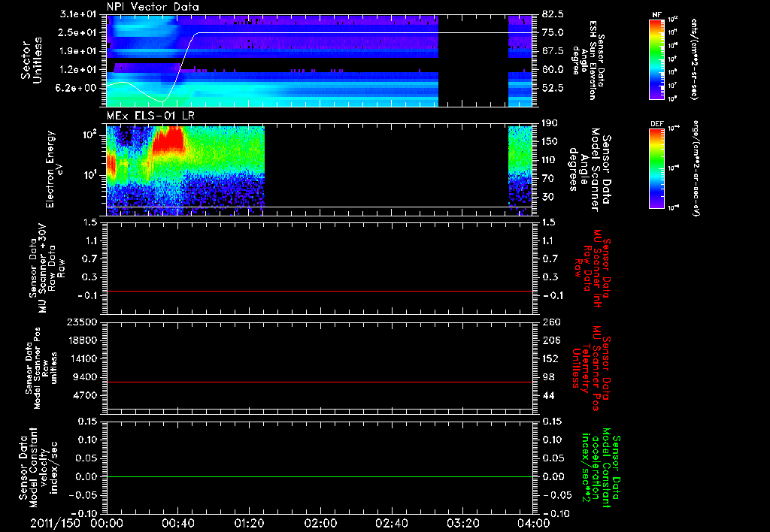
Task: Click the 23500 scanner position tick label
Action: tap(81, 322)
